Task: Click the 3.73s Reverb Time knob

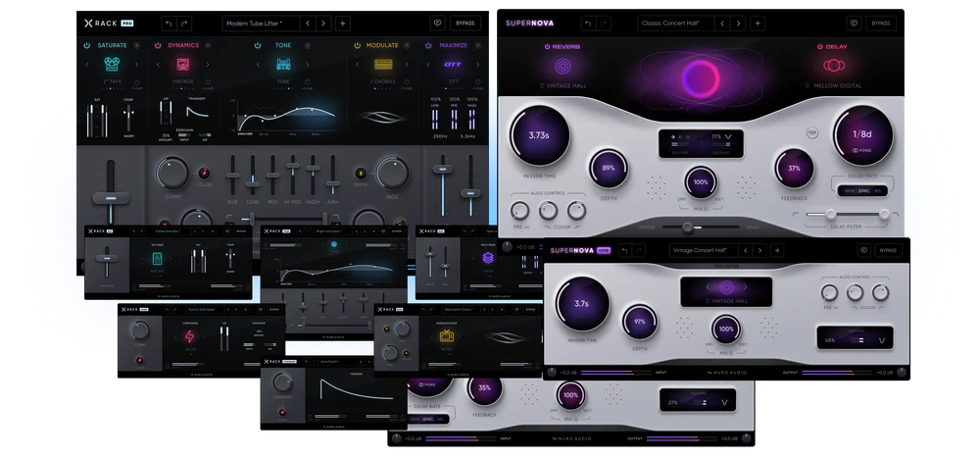Action: pyautogui.click(x=539, y=135)
